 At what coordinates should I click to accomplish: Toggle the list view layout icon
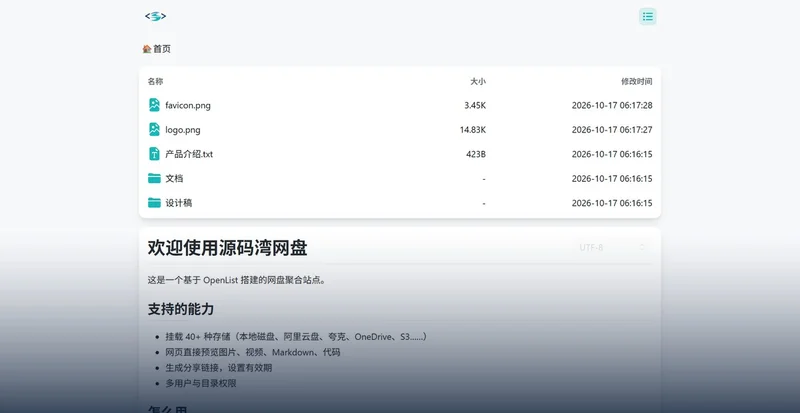pos(647,16)
